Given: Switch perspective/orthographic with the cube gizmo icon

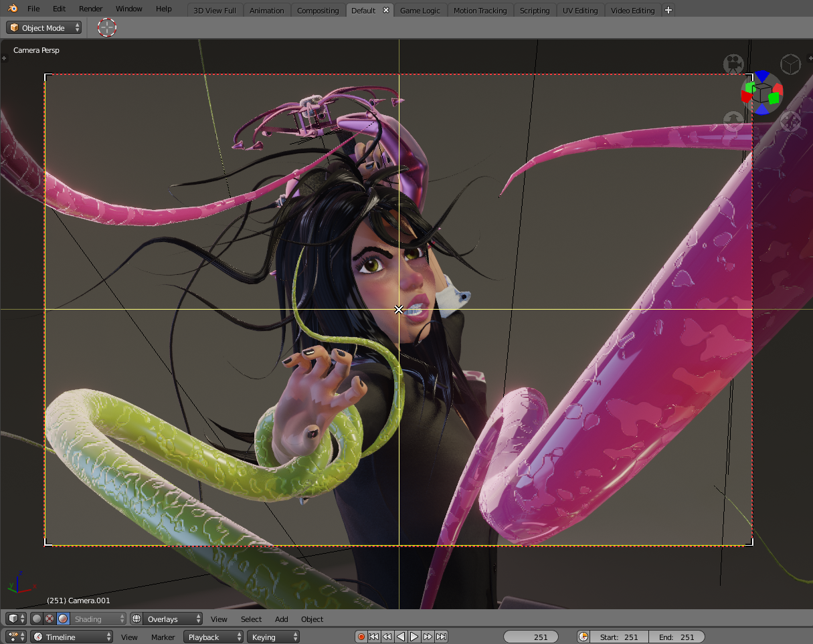Looking at the screenshot, I should [x=791, y=64].
